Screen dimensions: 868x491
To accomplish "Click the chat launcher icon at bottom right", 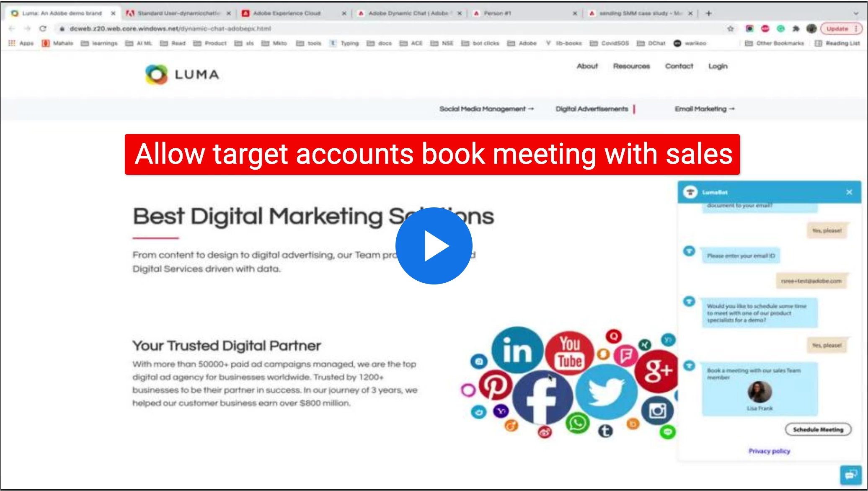I will pyautogui.click(x=850, y=475).
